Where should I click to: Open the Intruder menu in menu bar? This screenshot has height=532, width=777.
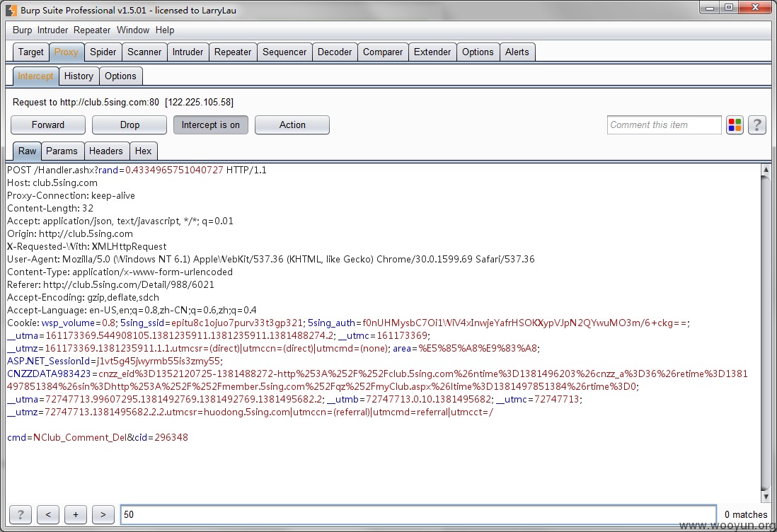52,30
